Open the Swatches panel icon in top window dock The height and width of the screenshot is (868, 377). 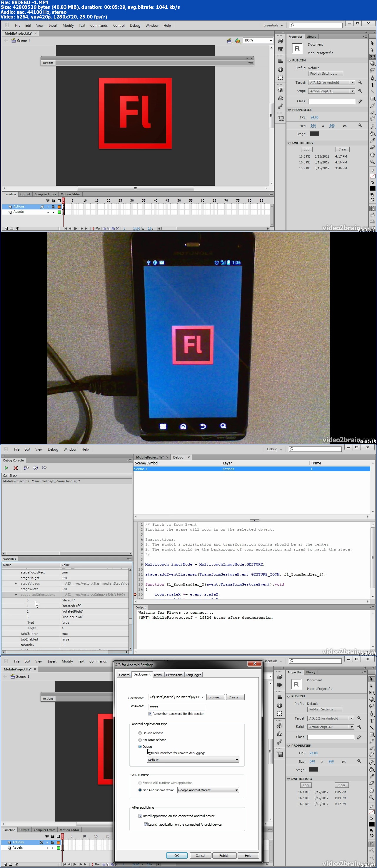(x=280, y=49)
